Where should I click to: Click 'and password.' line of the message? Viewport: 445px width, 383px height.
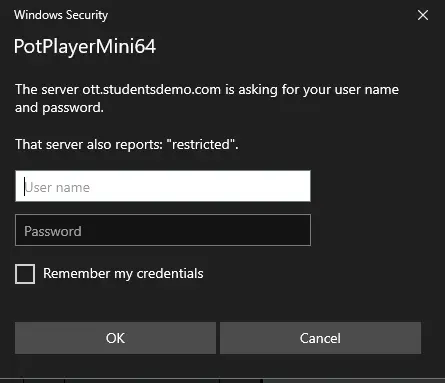point(59,108)
